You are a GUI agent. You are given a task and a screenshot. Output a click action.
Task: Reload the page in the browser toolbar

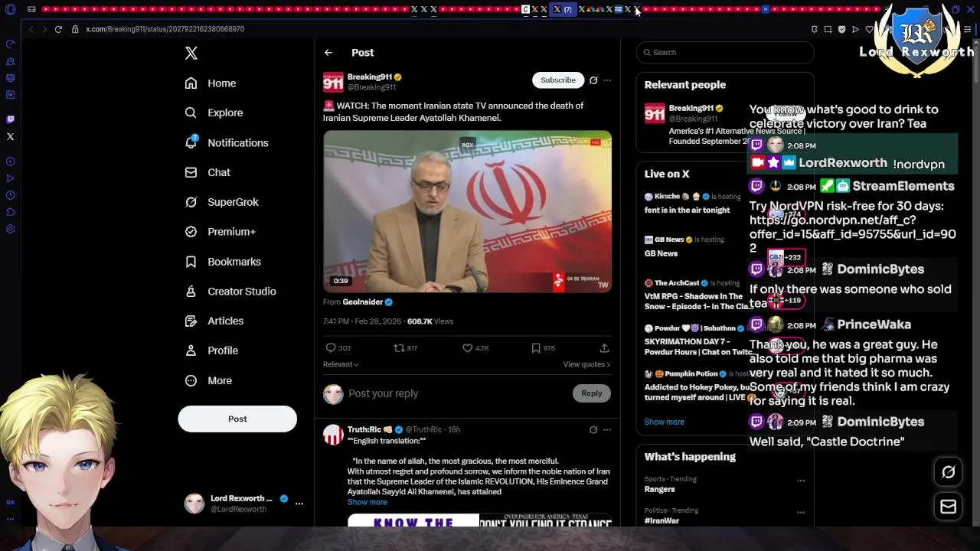point(58,29)
